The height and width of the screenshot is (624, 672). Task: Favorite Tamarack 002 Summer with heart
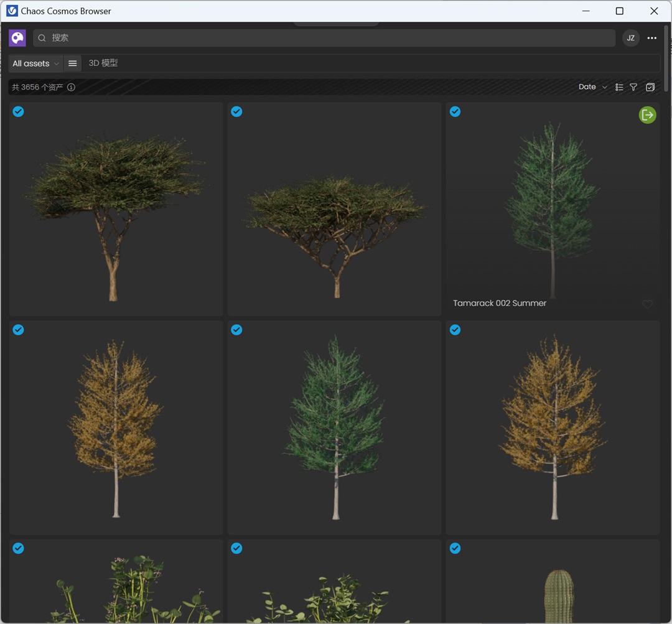click(x=648, y=304)
